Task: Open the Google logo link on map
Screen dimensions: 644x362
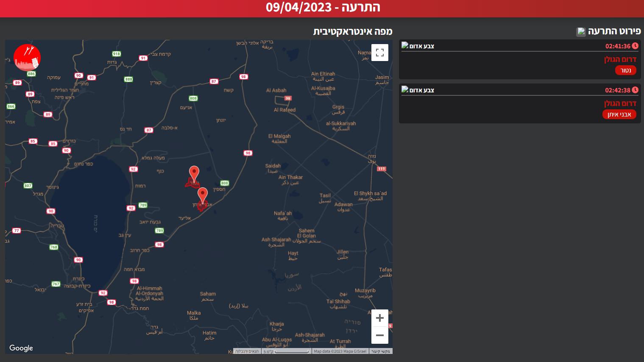Action: [x=21, y=348]
